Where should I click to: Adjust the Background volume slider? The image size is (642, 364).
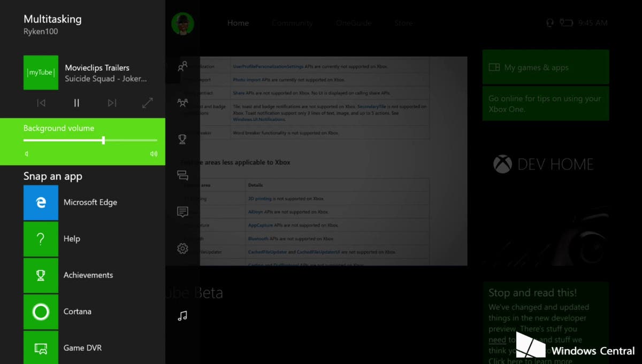coord(90,140)
